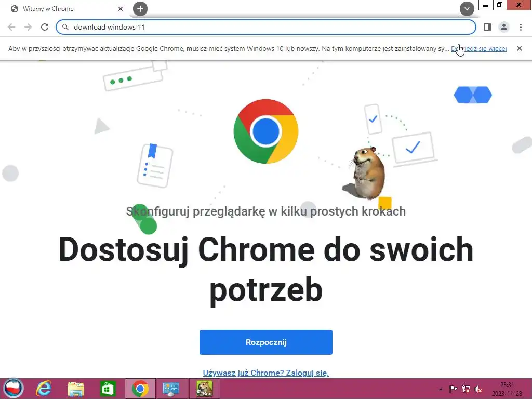The width and height of the screenshot is (532, 399).
Task: Open the tab search dropdown arrow
Action: click(467, 9)
